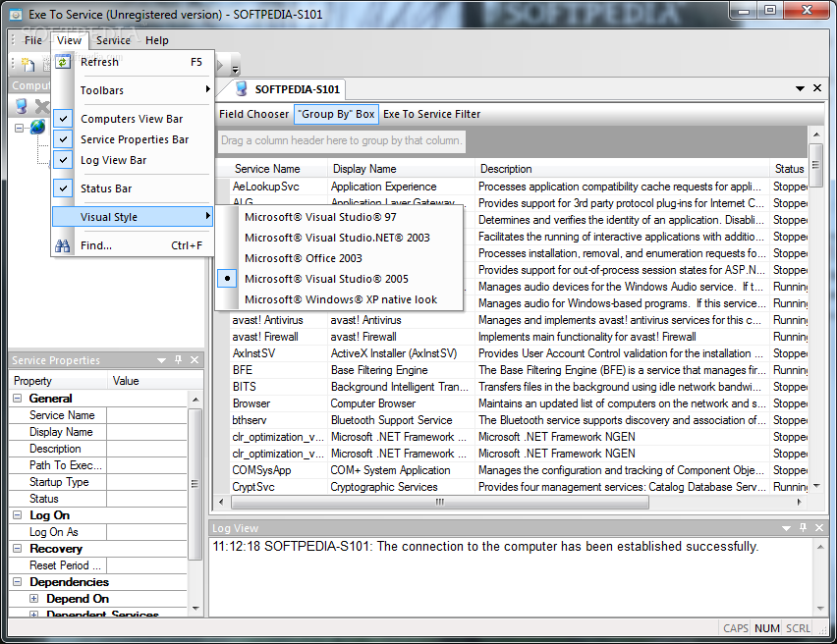Select the AeLookupSvc service row
This screenshot has width=837, height=644.
pos(512,187)
